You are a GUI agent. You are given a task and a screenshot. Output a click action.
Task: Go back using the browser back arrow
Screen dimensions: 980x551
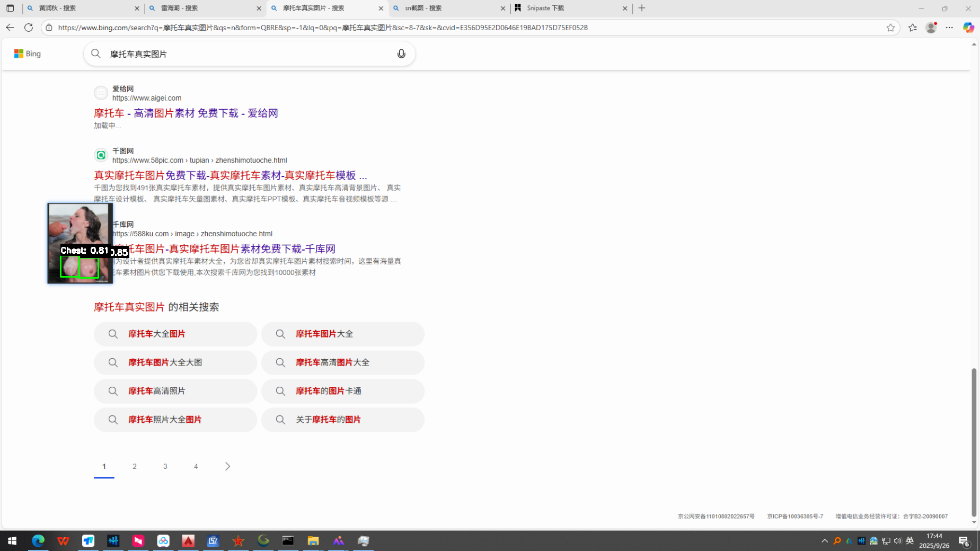tap(10, 28)
